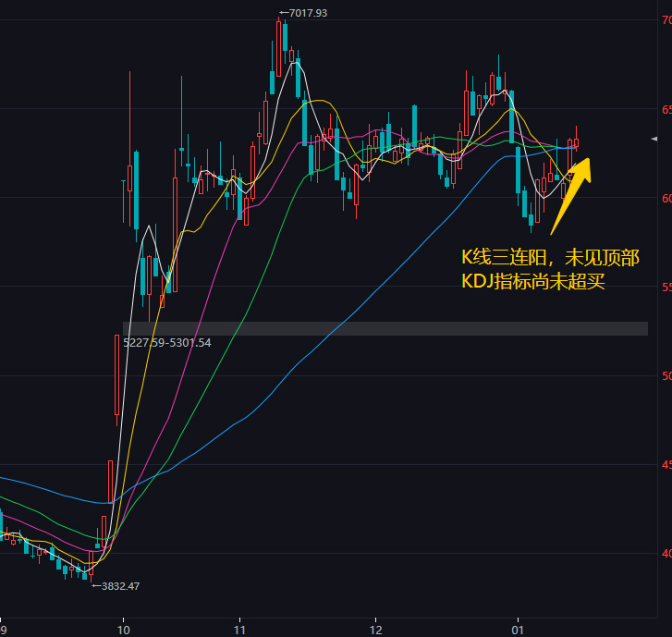Click the tall red candlestick beside the gap label
Screen dimensions: 672x637
click(116, 374)
